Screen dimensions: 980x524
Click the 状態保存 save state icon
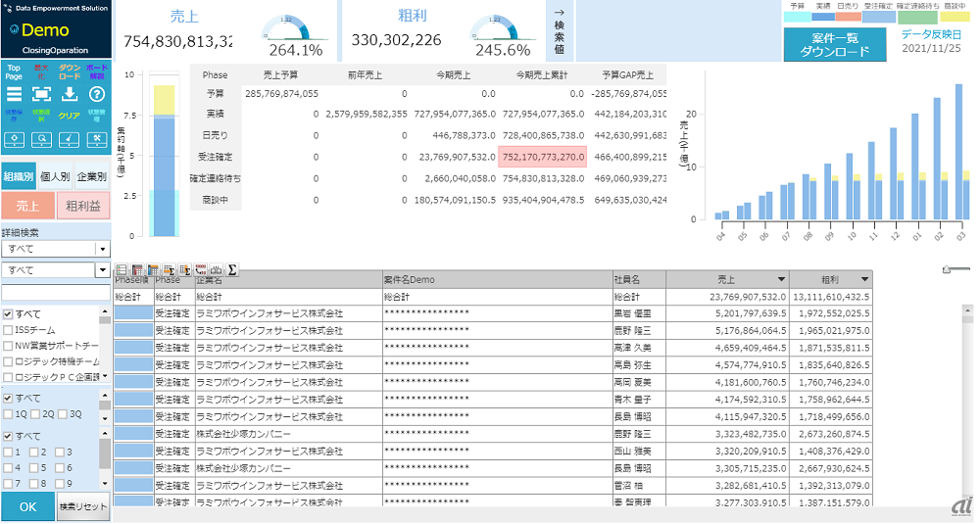14,138
